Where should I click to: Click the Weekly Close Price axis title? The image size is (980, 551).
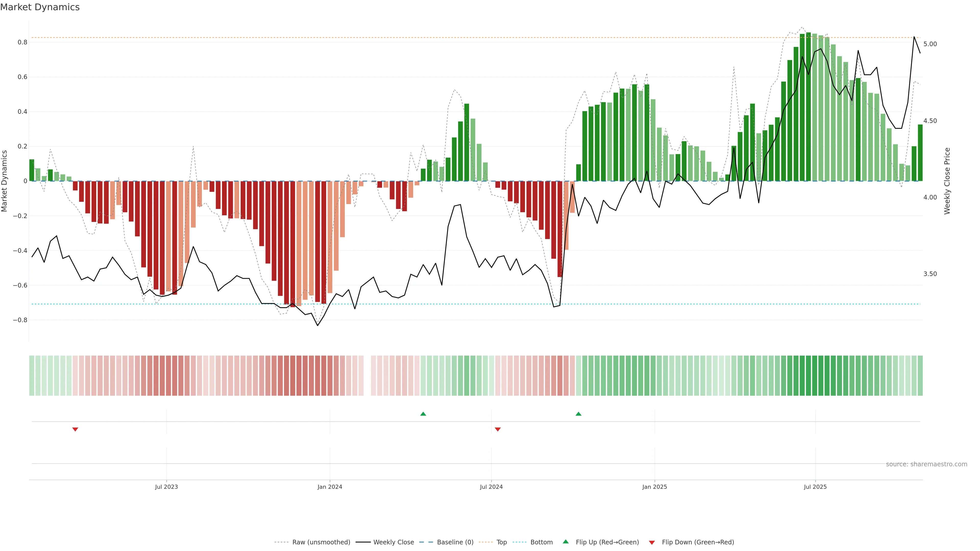947,181
